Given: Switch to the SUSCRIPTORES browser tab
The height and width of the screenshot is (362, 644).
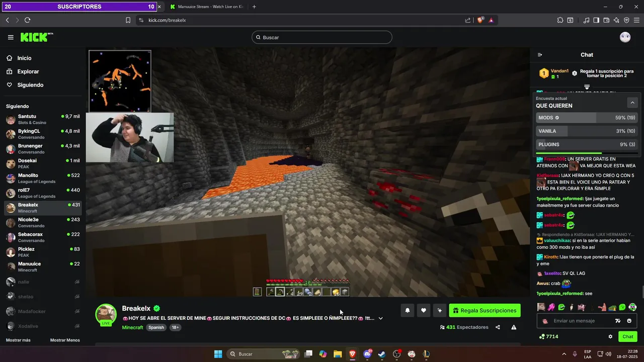Looking at the screenshot, I should click(x=79, y=7).
